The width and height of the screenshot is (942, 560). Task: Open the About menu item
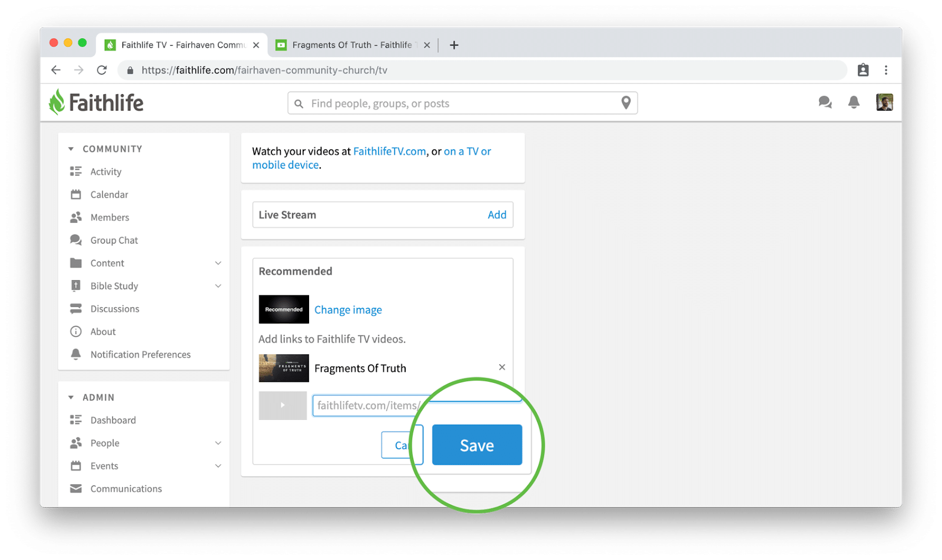(x=103, y=332)
